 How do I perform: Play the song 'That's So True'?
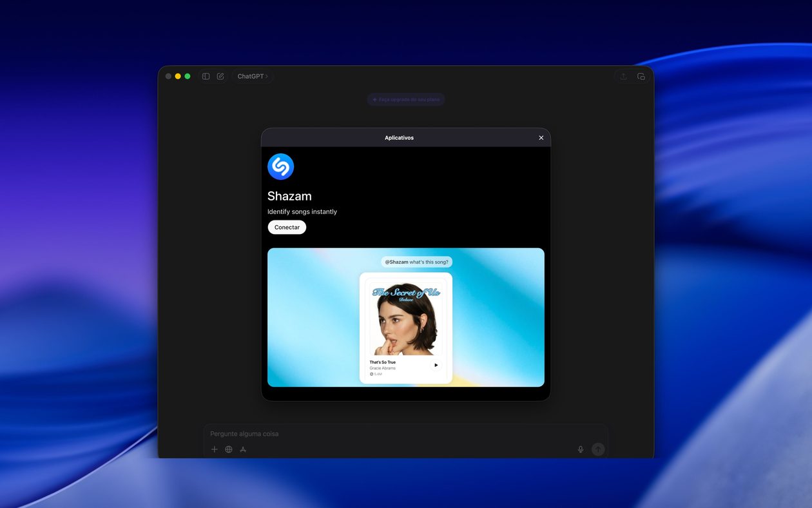pyautogui.click(x=436, y=364)
